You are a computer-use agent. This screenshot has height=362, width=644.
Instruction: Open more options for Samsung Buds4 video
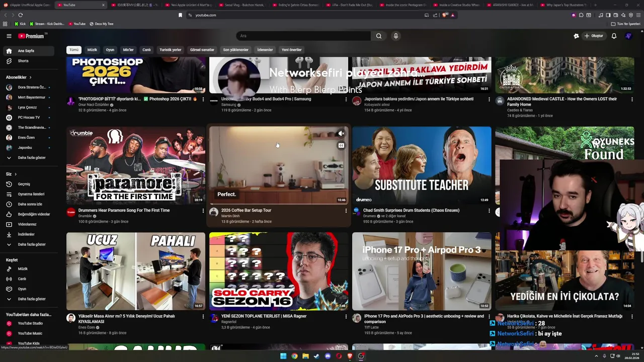point(346,100)
